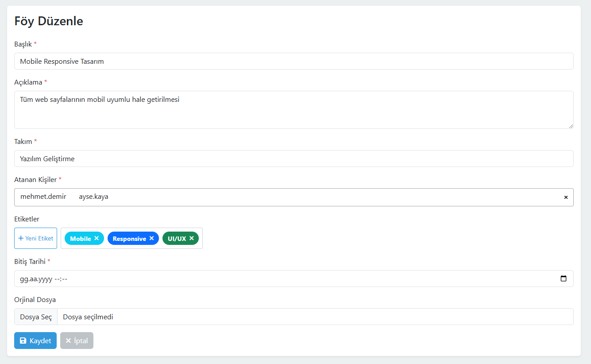591x364 pixels.
Task: Clear all assigned people with the x icon
Action: coord(566,197)
